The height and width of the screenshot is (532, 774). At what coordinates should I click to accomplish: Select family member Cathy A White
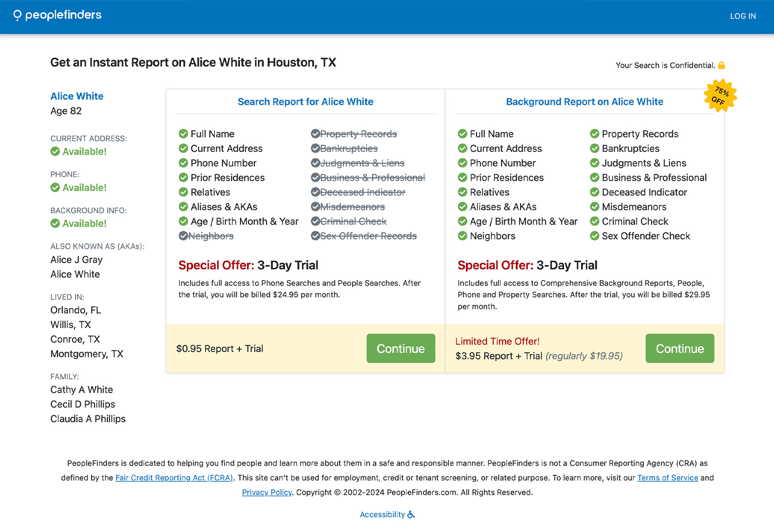point(81,390)
